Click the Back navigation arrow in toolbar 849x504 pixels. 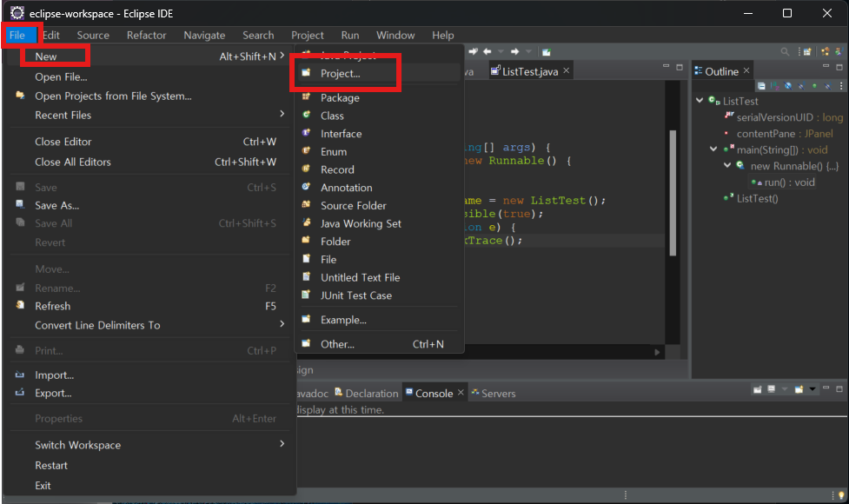(488, 51)
